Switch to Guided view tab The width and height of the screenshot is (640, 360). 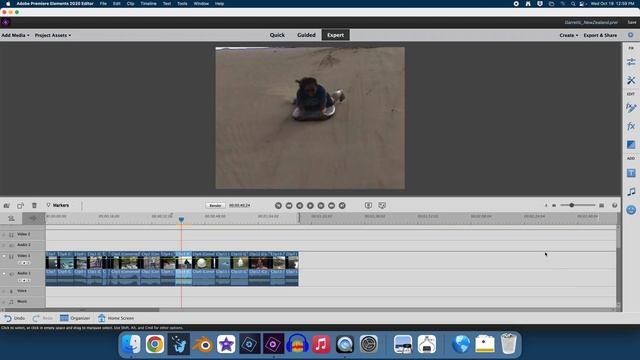306,35
